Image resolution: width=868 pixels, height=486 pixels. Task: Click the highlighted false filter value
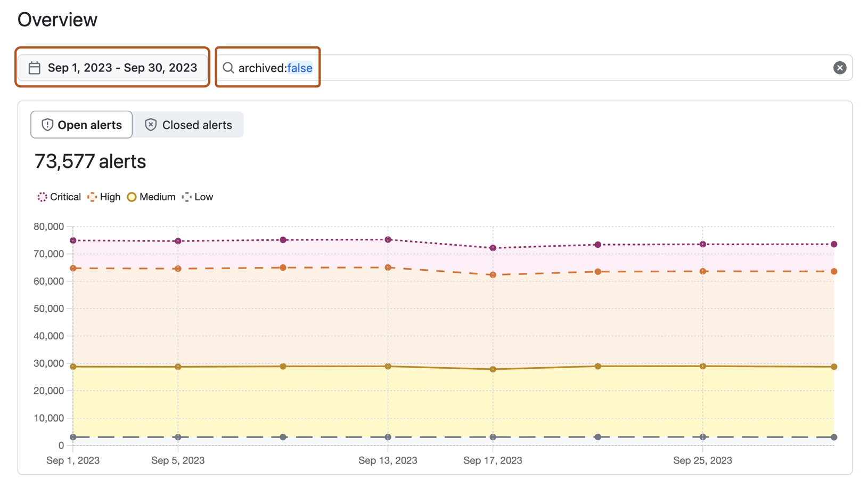(299, 68)
